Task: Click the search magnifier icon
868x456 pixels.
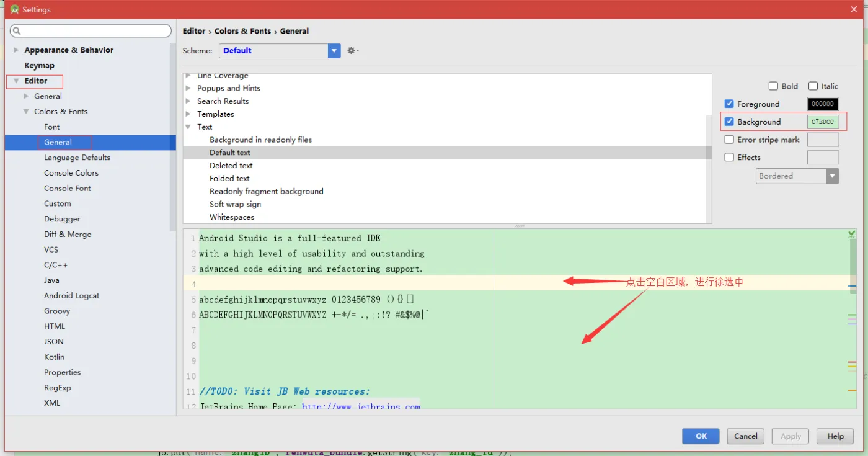Action: [x=16, y=31]
